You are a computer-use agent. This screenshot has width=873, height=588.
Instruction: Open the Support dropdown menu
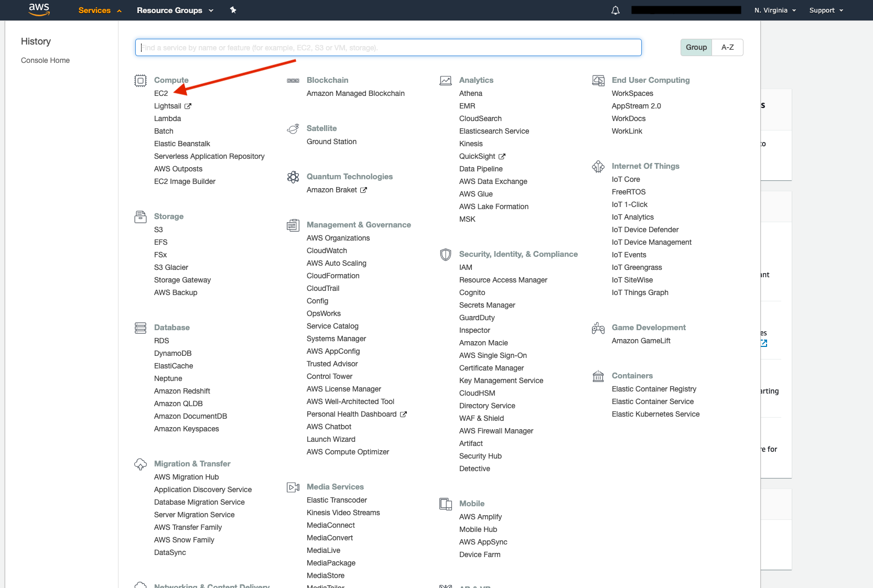point(826,10)
